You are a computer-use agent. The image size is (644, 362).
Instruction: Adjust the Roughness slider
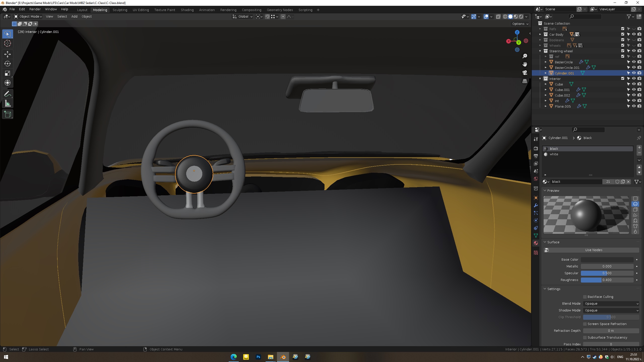tap(607, 280)
